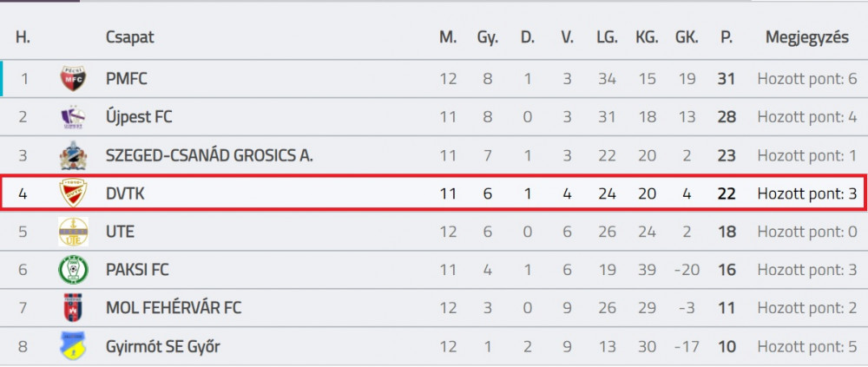Screen dimensions: 868x367
Task: Click the Gyirmót SE Győr crest
Action: [x=73, y=346]
